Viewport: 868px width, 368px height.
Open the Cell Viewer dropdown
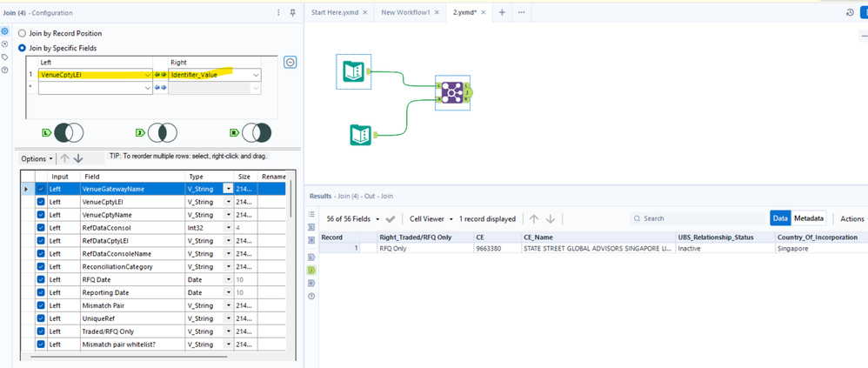(431, 219)
